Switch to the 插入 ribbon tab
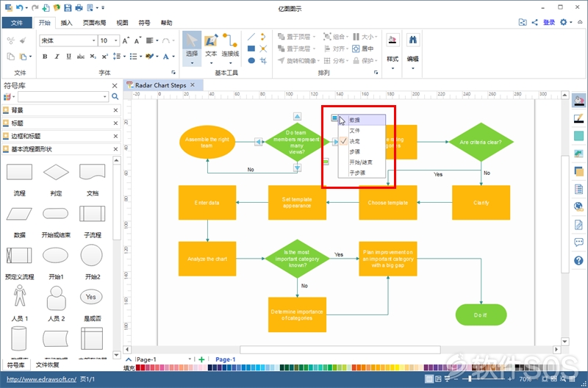The width and height of the screenshot is (588, 388). click(66, 23)
